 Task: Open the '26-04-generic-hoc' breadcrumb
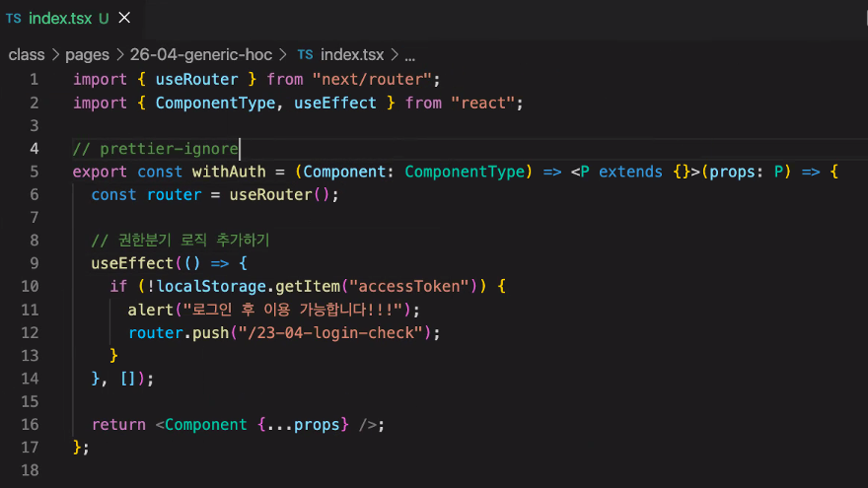tap(201, 55)
